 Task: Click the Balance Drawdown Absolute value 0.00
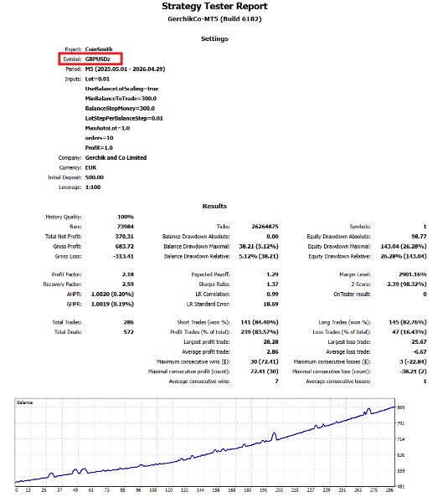point(272,237)
